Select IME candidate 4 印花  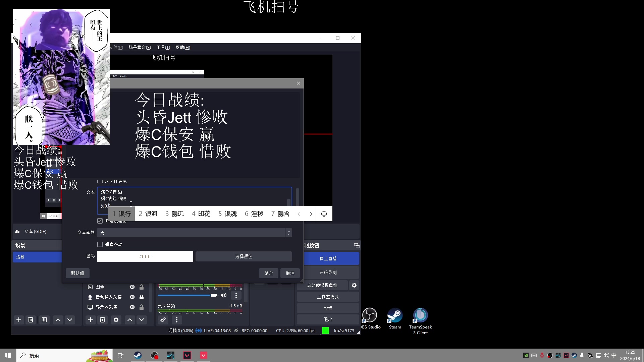click(x=201, y=214)
